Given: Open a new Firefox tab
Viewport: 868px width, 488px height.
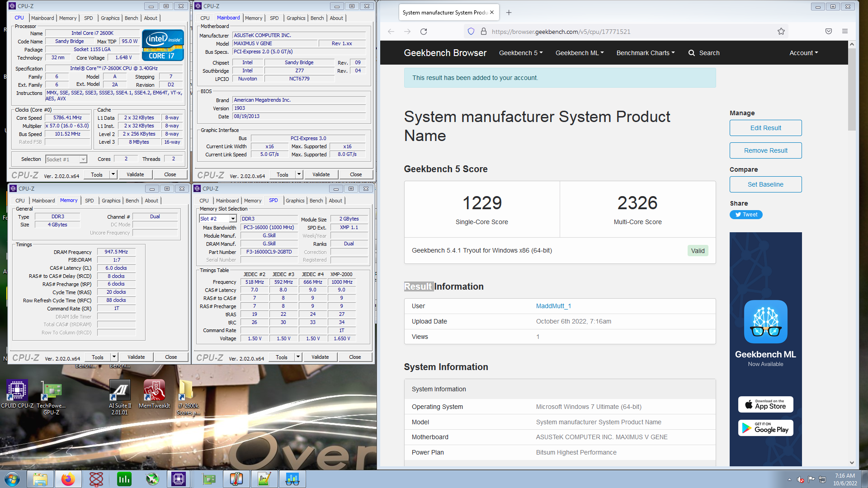Looking at the screenshot, I should (509, 13).
